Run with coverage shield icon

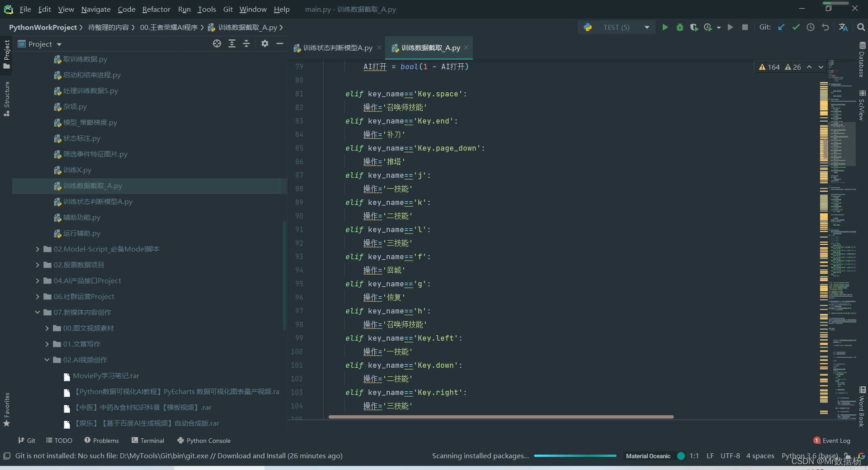[x=694, y=27]
